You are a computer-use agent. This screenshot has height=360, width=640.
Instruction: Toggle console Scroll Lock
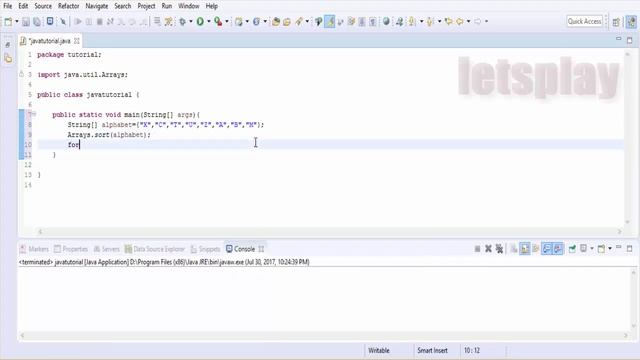525,249
